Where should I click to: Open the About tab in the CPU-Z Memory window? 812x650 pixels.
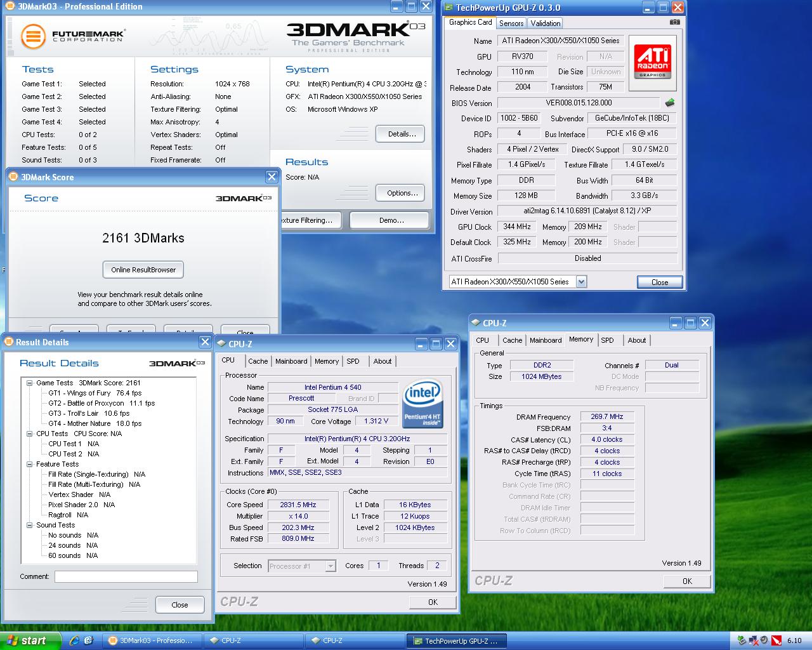[637, 340]
